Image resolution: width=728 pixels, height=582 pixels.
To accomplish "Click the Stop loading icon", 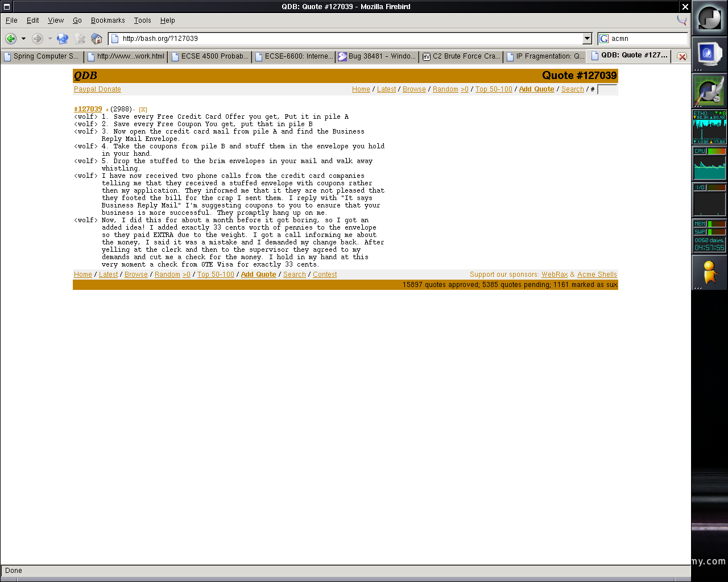I will [x=80, y=39].
